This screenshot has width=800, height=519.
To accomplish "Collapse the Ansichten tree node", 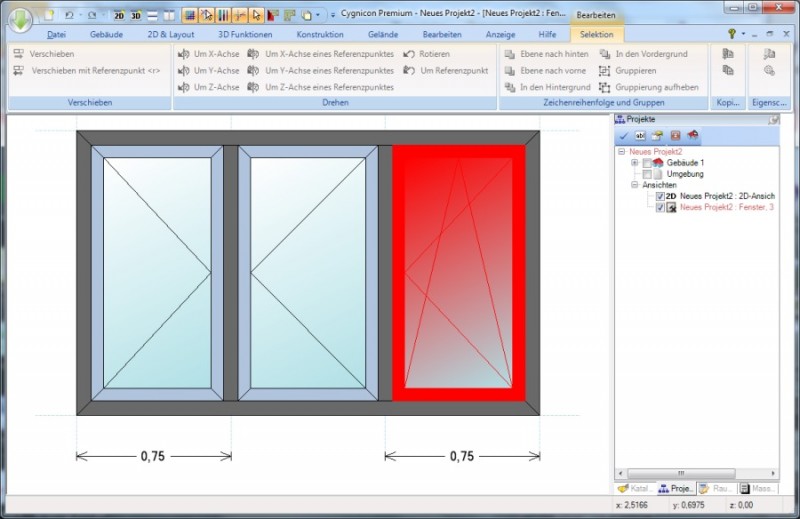I will [634, 185].
